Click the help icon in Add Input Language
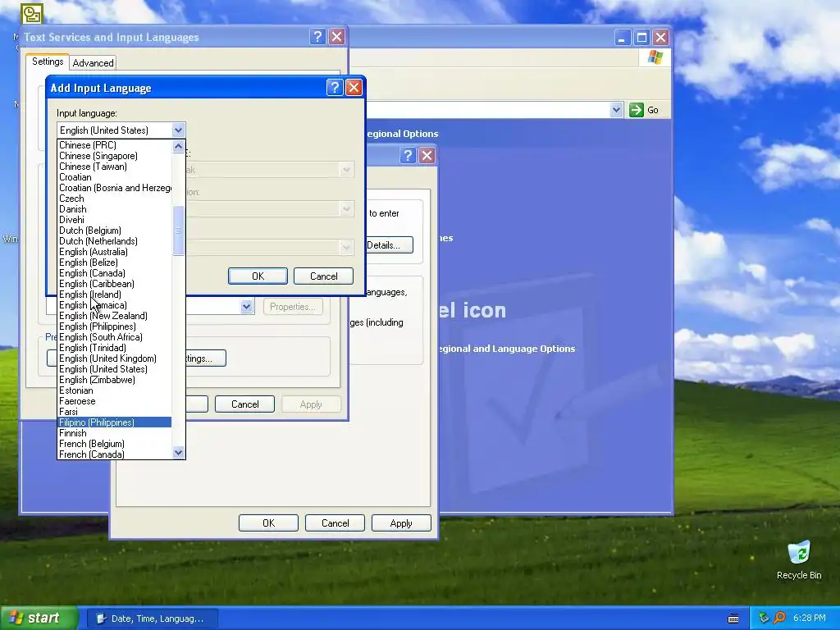This screenshot has height=630, width=840. (335, 87)
